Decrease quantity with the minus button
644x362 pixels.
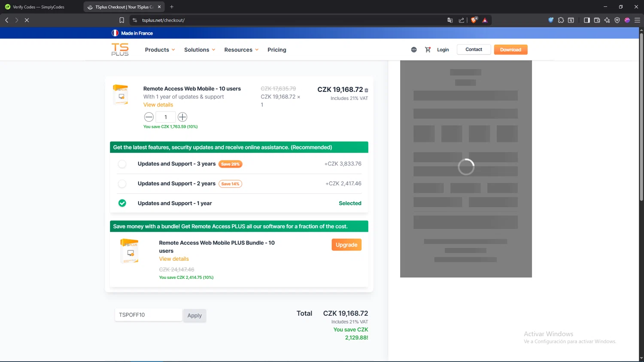click(x=149, y=117)
